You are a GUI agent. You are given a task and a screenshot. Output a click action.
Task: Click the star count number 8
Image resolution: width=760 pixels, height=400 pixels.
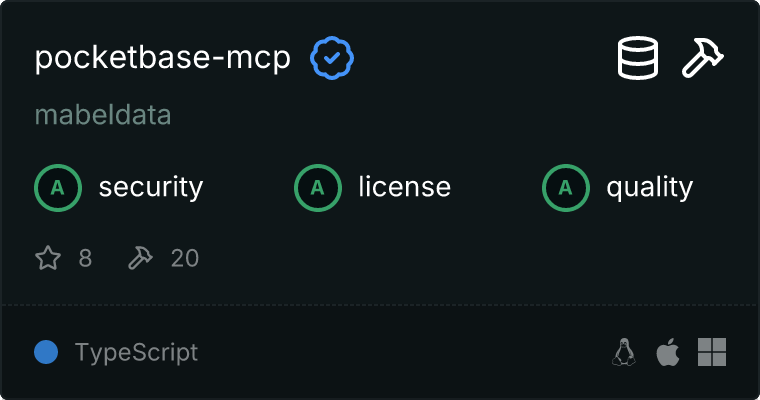click(85, 258)
